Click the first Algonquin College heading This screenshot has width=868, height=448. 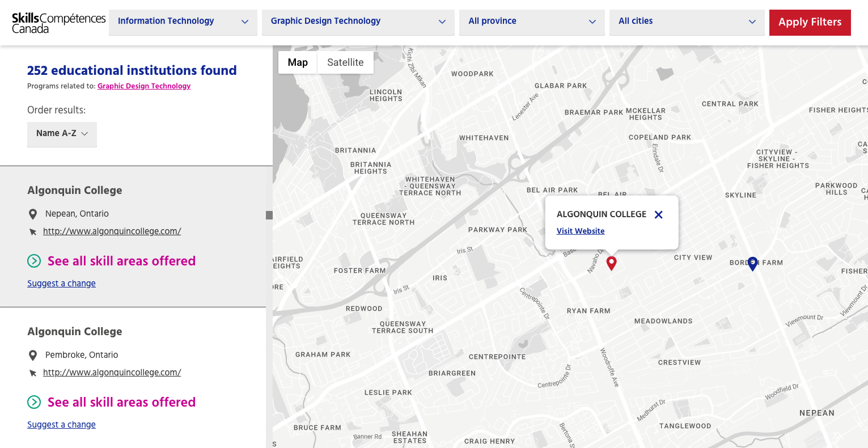coord(75,191)
